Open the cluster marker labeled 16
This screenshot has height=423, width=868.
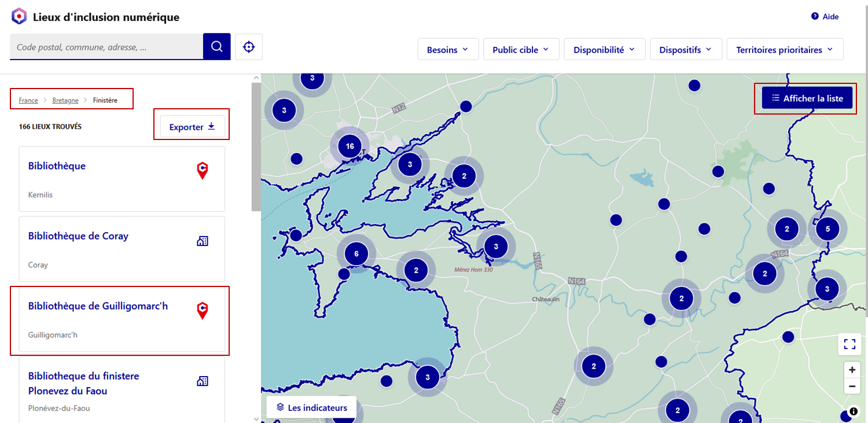point(350,146)
